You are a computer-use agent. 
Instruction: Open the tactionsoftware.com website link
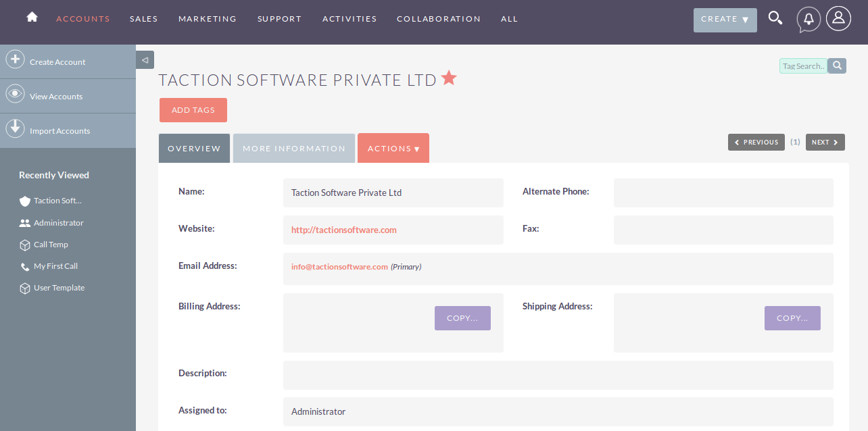(x=344, y=230)
